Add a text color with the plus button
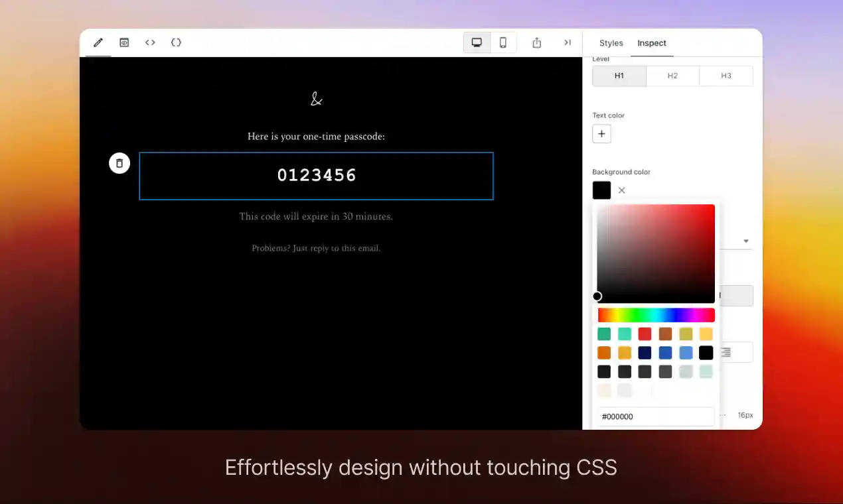 [x=601, y=133]
